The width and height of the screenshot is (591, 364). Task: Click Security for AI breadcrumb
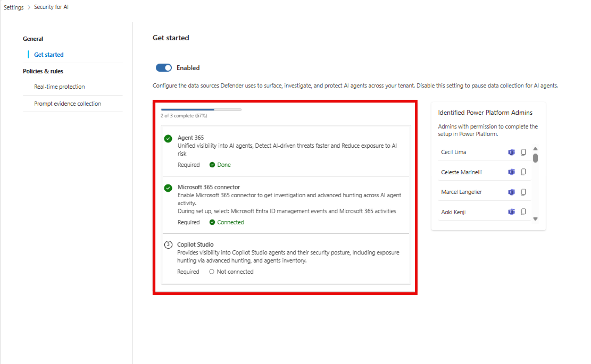[51, 7]
